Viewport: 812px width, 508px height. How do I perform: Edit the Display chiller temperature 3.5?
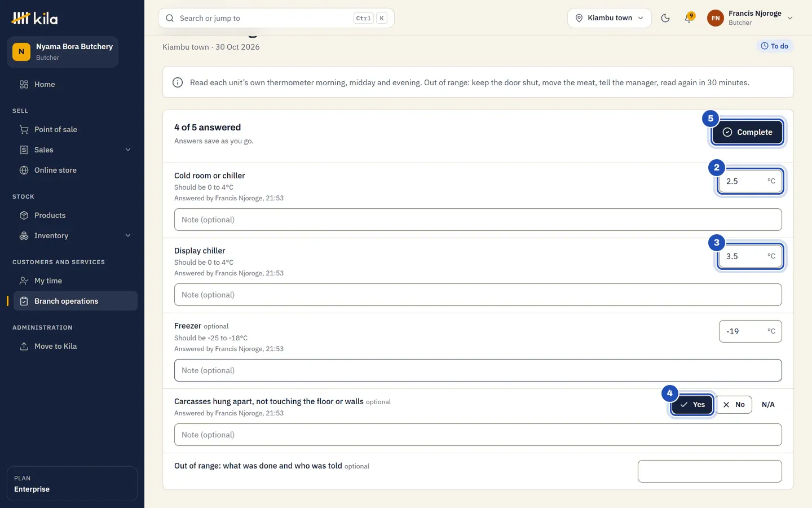751,256
